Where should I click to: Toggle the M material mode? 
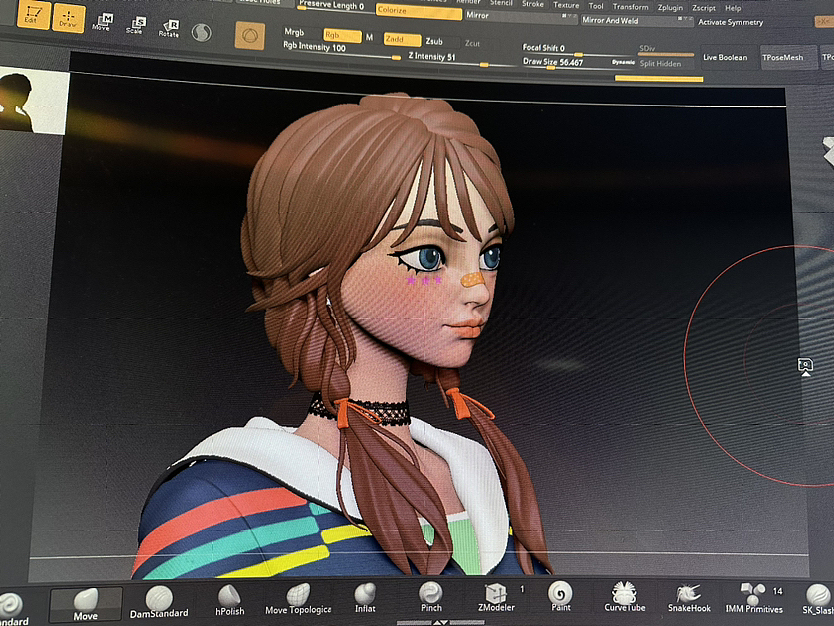point(370,37)
